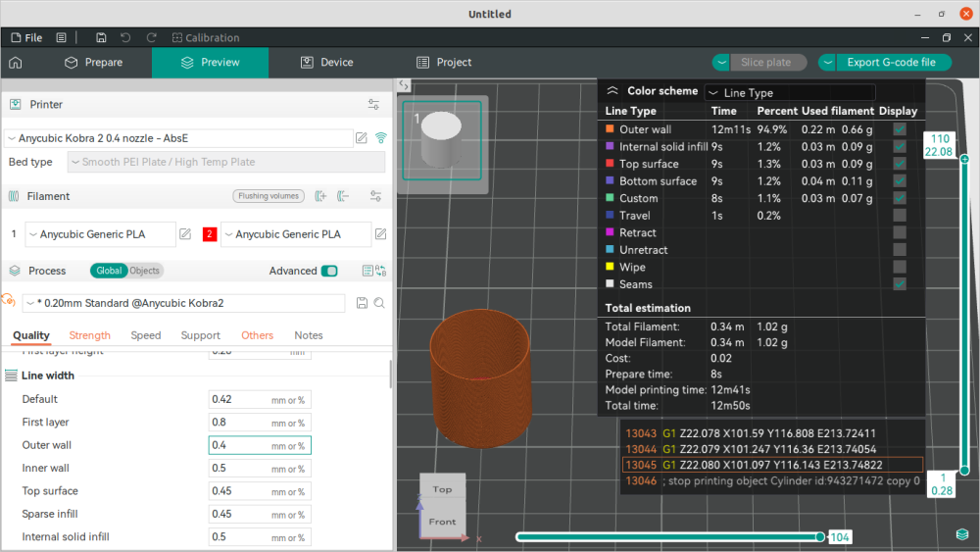Select Global process scope
The height and width of the screenshot is (552, 980).
[109, 271]
